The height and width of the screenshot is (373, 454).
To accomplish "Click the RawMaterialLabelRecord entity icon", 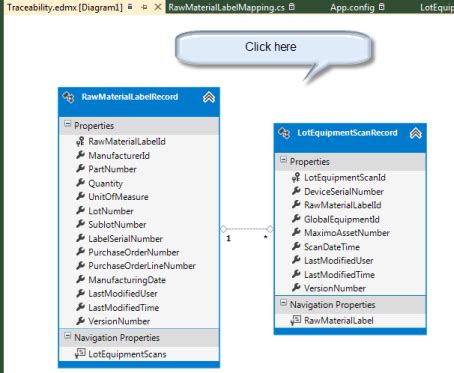I will 69,97.
